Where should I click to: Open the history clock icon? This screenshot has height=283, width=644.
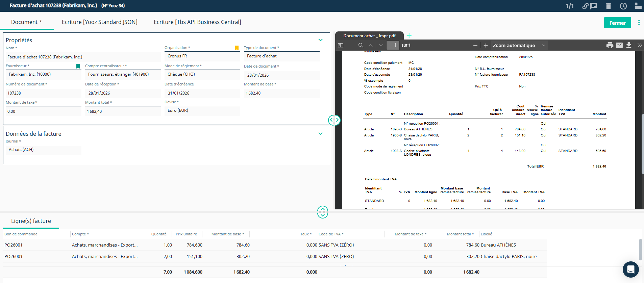point(623,6)
